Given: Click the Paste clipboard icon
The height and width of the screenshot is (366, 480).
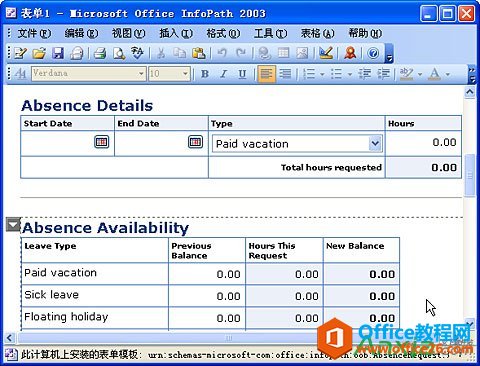Looking at the screenshot, I should pyautogui.click(x=199, y=53).
